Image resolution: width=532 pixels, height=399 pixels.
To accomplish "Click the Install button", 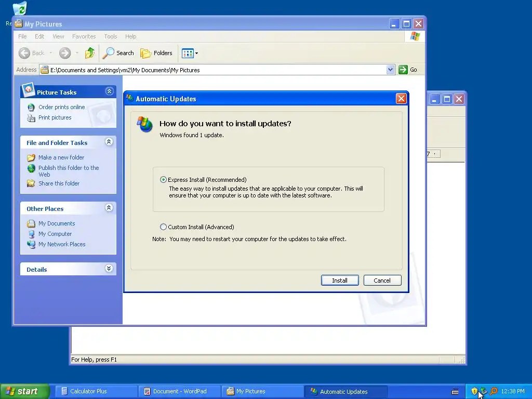I will coord(340,280).
